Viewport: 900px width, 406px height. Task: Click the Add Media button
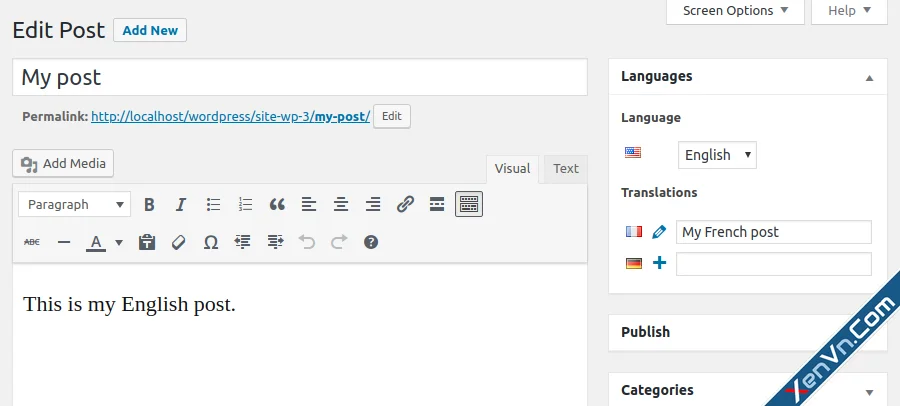coord(63,164)
